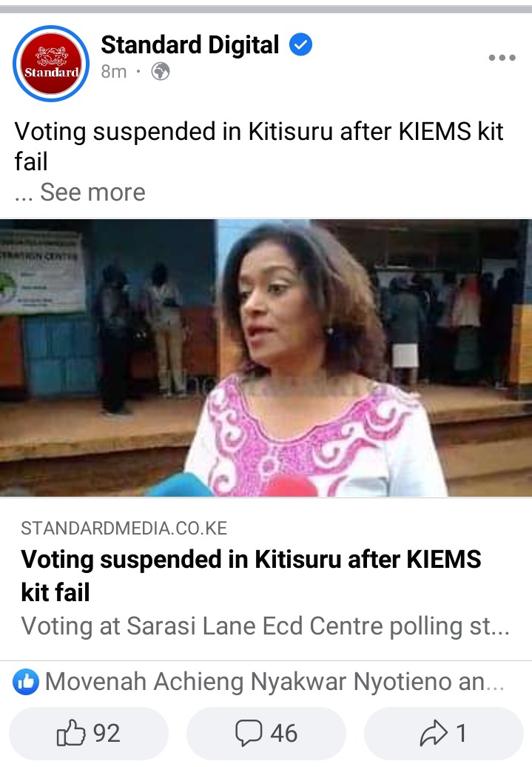Click the 8m post timestamp
This screenshot has height=767, width=532.
pos(113,71)
